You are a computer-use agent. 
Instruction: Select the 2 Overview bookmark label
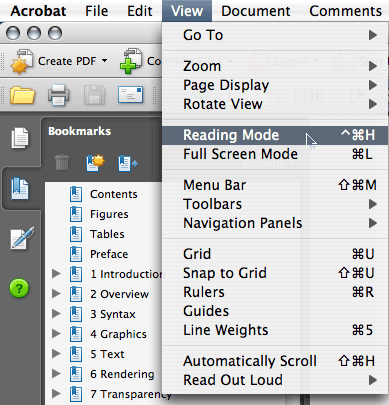pos(119,294)
